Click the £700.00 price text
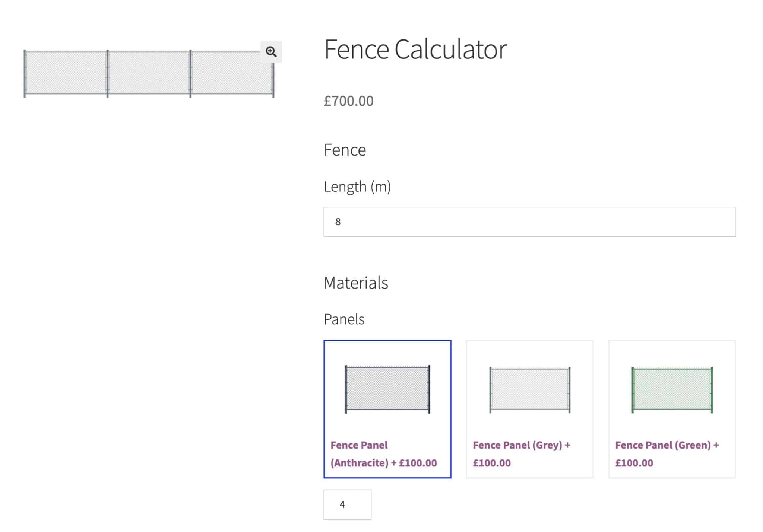 (x=348, y=101)
